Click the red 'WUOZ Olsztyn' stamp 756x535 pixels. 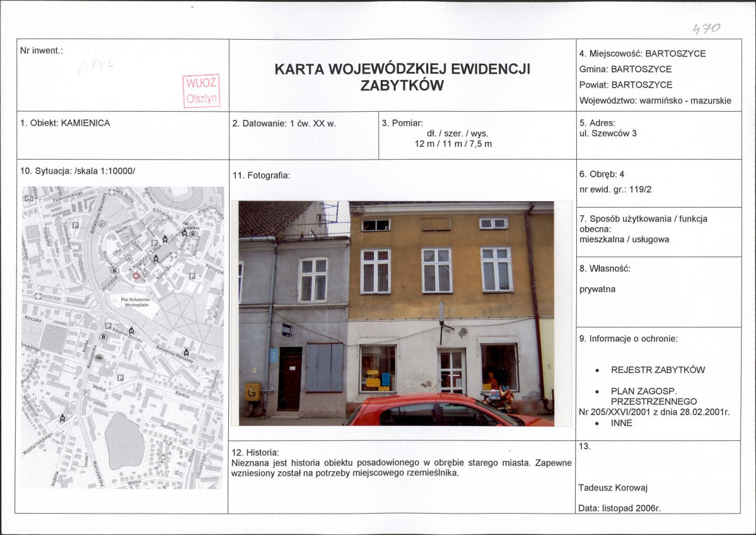click(202, 91)
